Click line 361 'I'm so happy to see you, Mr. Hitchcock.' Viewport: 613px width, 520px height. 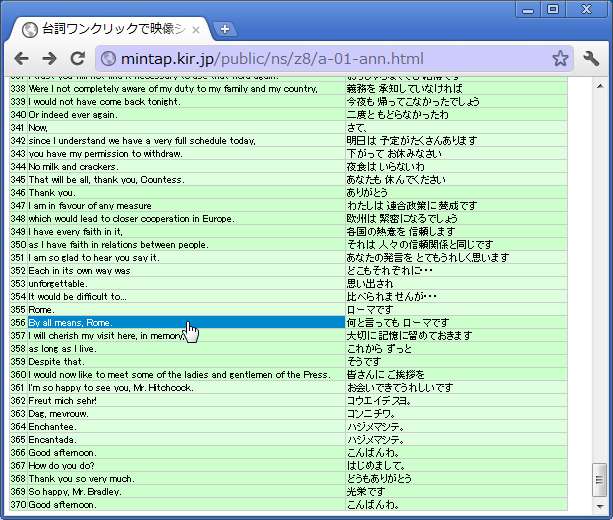(x=110, y=388)
